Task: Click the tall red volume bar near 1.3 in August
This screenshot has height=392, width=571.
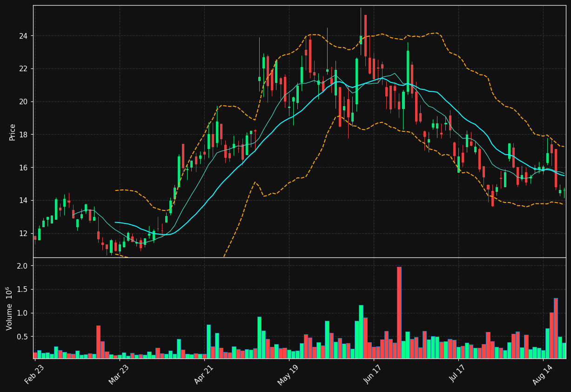Action: [556, 328]
